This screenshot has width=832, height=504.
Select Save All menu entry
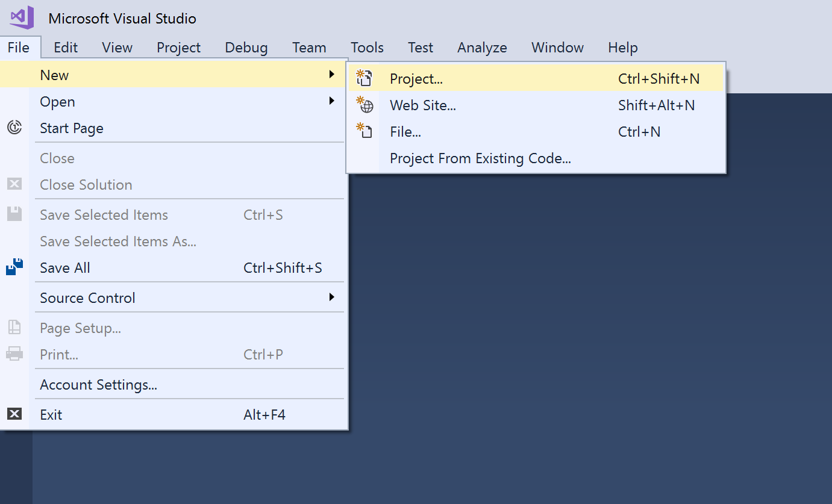[x=65, y=268]
